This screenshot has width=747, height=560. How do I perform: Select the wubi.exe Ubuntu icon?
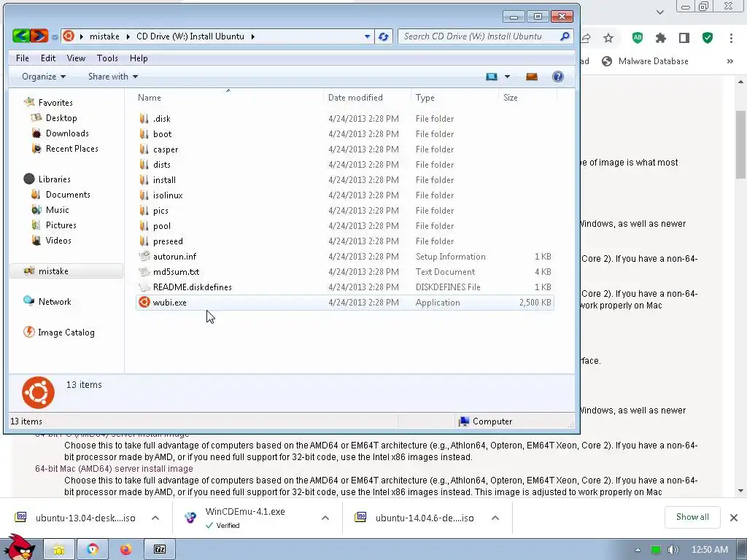[x=144, y=303]
